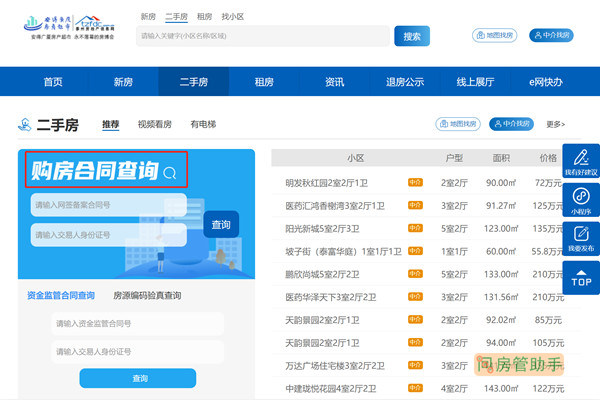Click 中介 badge on 万达广场住宅楼 row
This screenshot has width=600, height=400.
tap(415, 365)
